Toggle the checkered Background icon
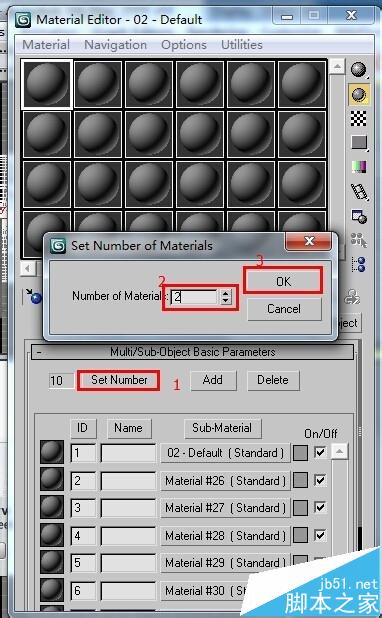382x618 pixels. point(358,118)
